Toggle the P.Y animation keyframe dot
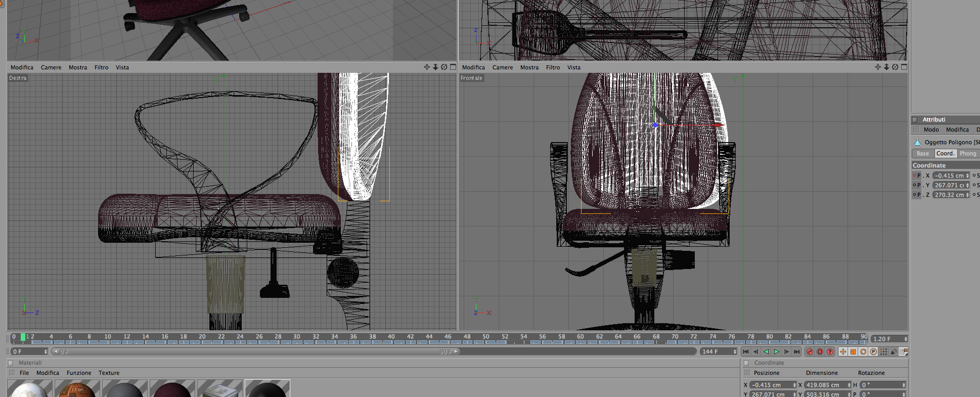Screen dimensions: 980x397 (914, 185)
